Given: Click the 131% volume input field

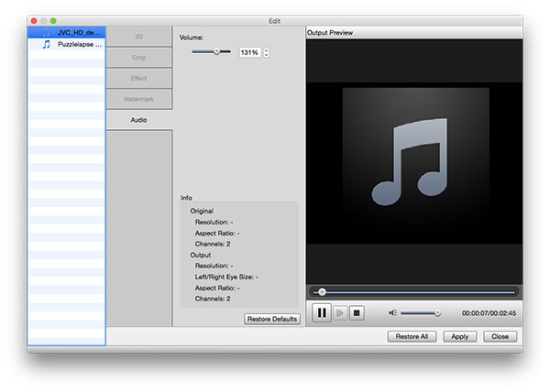Looking at the screenshot, I should [x=250, y=52].
